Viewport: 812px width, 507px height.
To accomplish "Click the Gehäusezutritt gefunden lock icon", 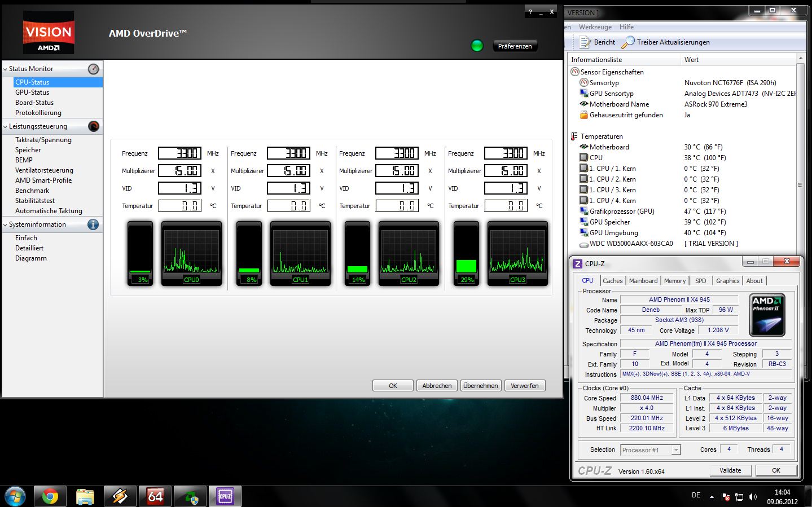I will (x=584, y=114).
